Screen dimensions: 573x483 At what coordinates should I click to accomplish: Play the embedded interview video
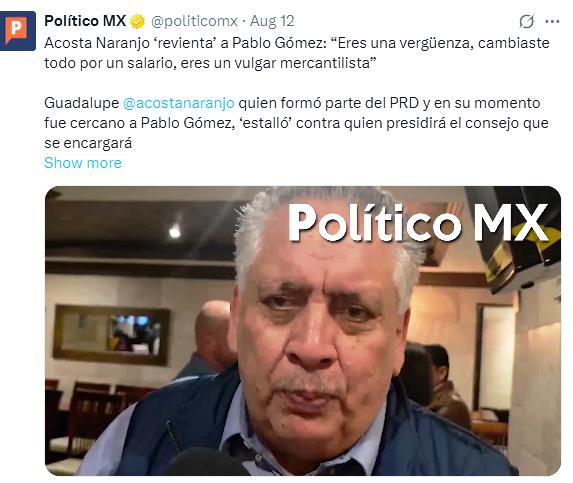pyautogui.click(x=303, y=331)
